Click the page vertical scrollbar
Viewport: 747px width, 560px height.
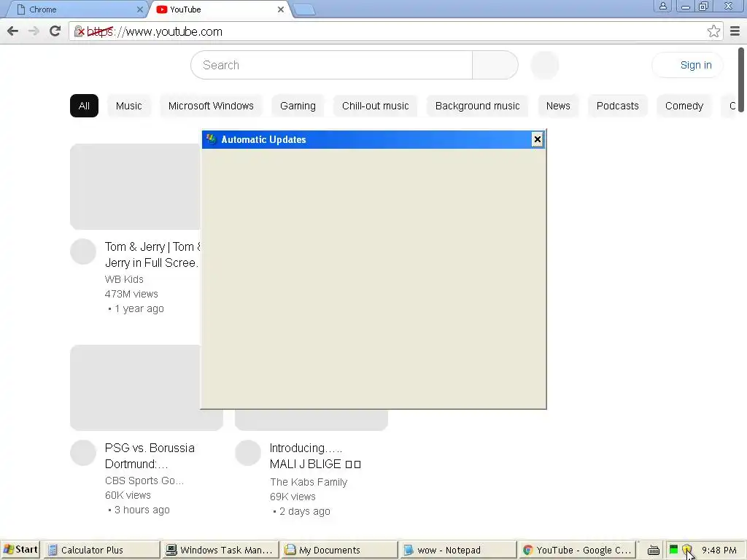point(741,80)
